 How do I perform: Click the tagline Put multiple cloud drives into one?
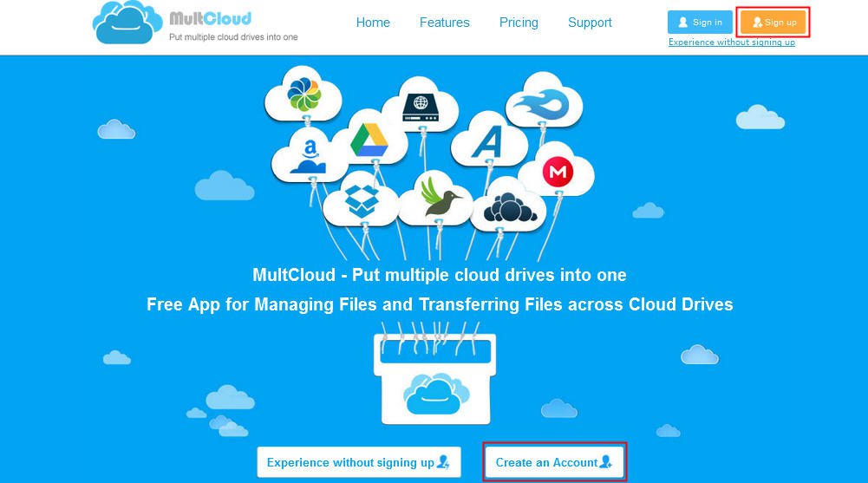[233, 37]
